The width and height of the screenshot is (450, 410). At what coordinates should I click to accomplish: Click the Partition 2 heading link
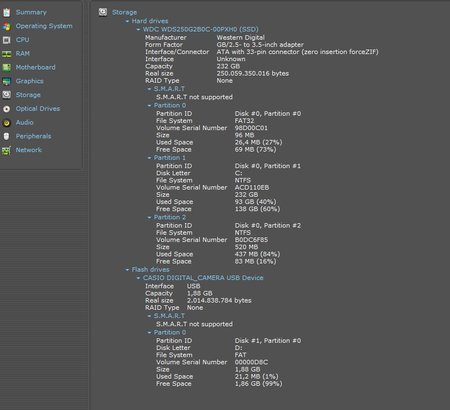tap(170, 217)
